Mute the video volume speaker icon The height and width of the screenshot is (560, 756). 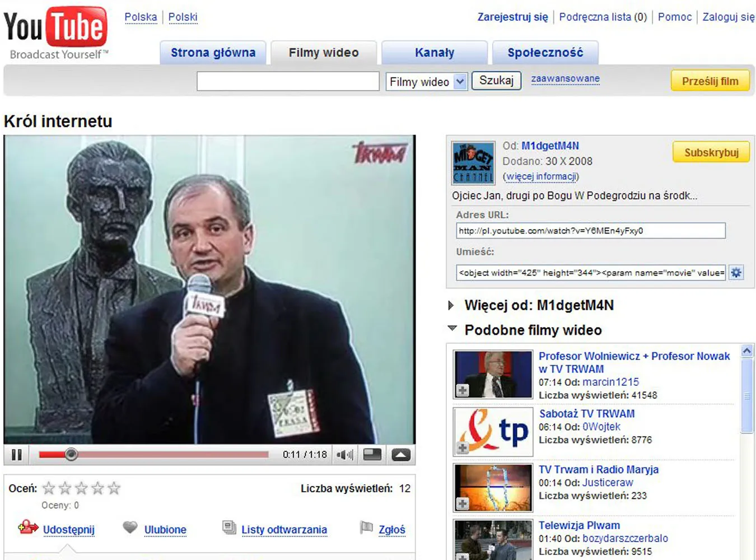coord(344,455)
